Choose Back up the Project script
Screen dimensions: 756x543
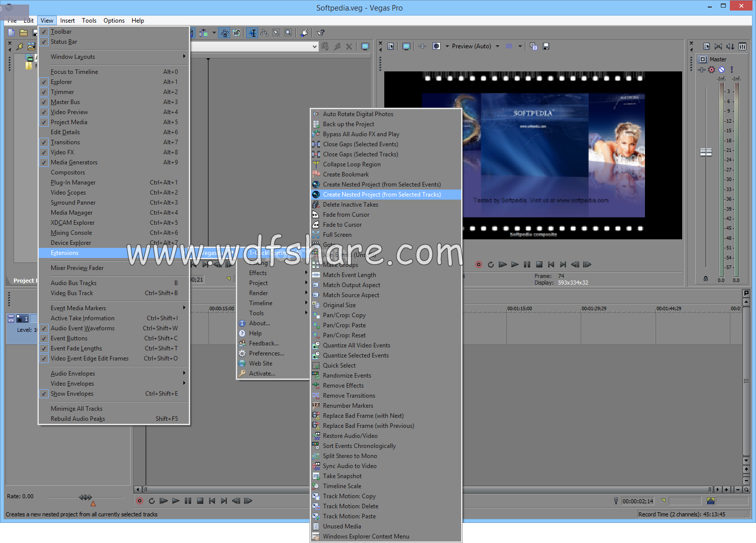pyautogui.click(x=386, y=124)
